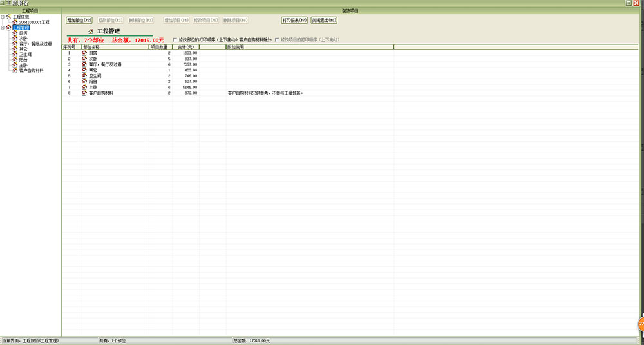Collapse the 工程管理 tree node
Screen dimensions: 644x345
tap(3, 28)
